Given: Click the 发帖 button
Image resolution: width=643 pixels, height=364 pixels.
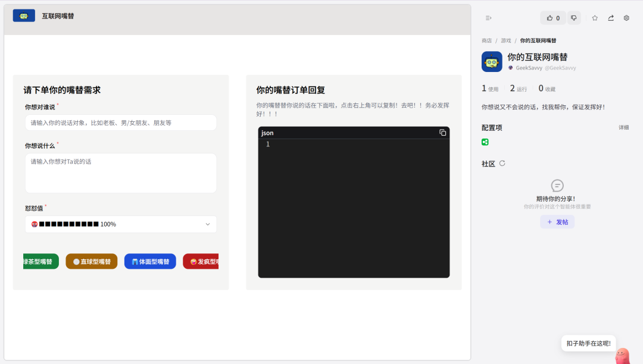Looking at the screenshot, I should [557, 222].
